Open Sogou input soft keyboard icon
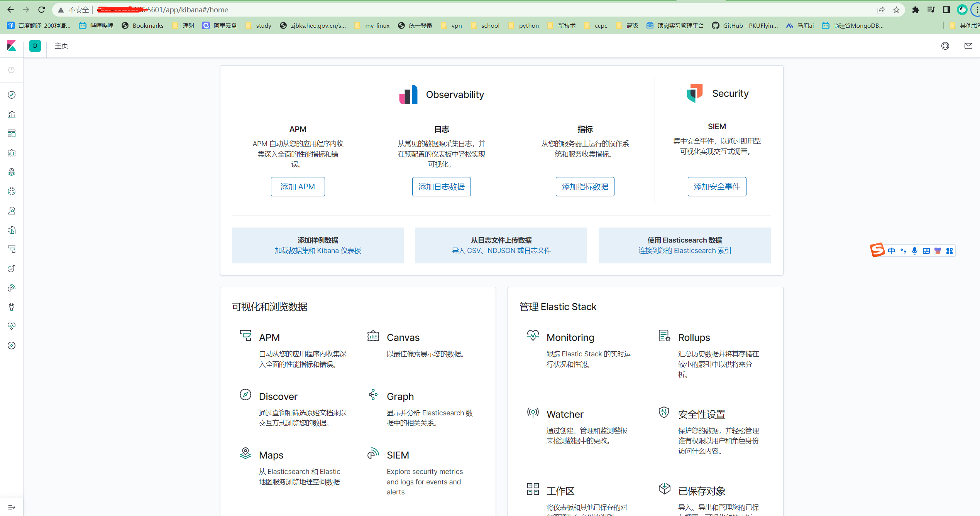This screenshot has height=516, width=980. pos(926,251)
